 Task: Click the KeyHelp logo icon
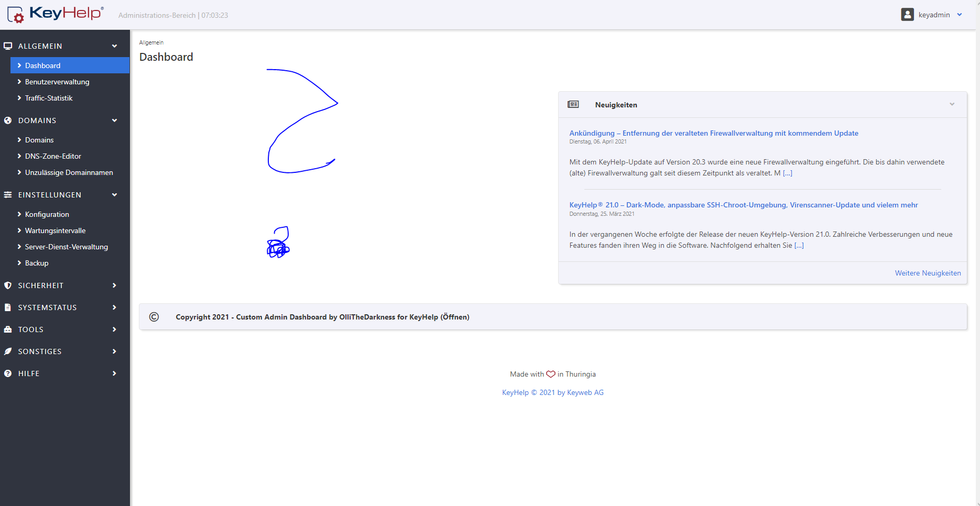[x=16, y=15]
